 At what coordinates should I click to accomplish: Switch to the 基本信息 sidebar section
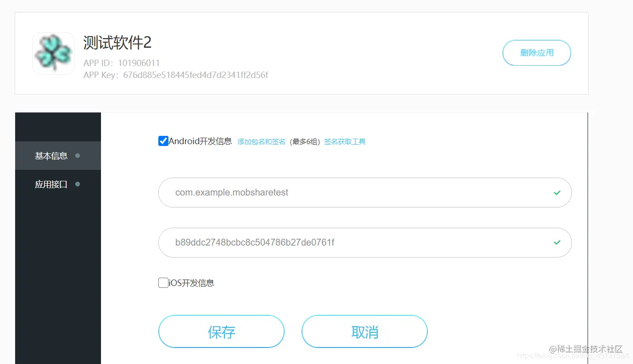click(50, 156)
